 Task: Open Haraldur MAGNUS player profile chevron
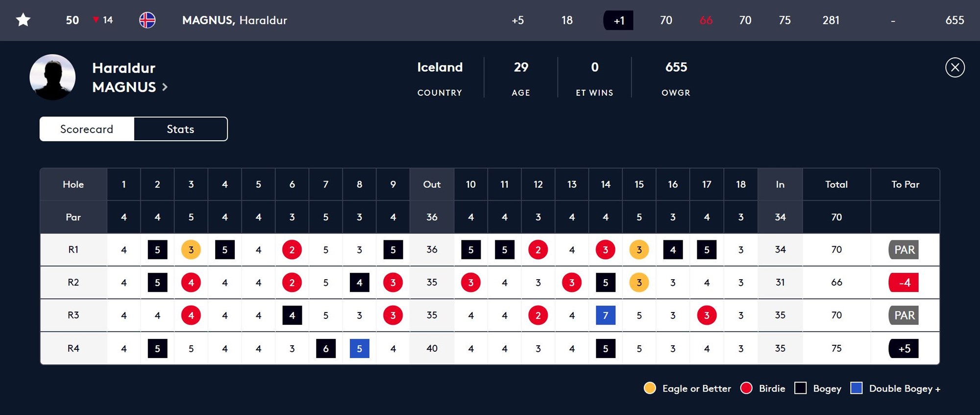point(165,87)
